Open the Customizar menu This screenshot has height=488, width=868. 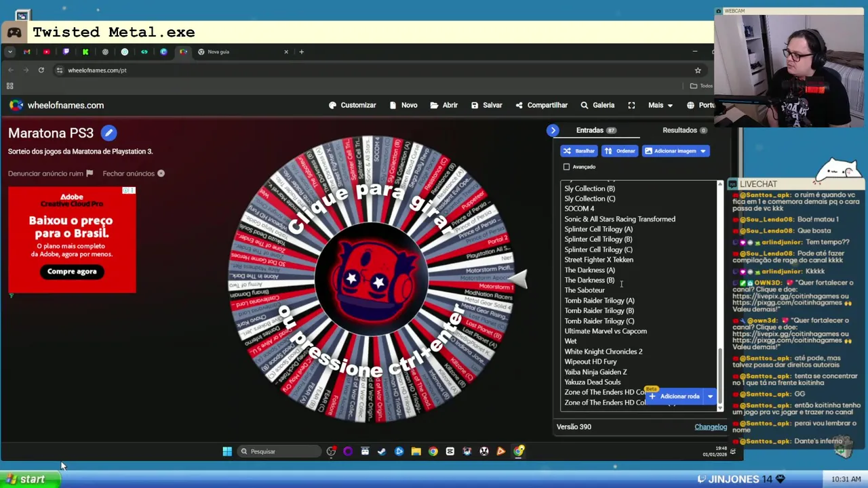[352, 105]
